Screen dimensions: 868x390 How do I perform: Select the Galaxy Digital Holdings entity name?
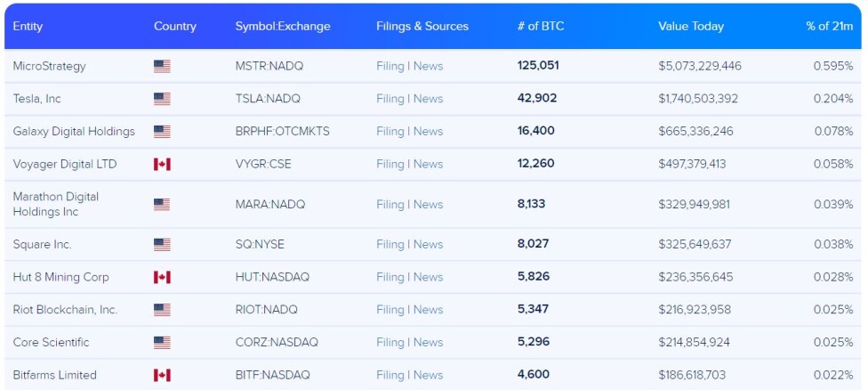coord(74,131)
